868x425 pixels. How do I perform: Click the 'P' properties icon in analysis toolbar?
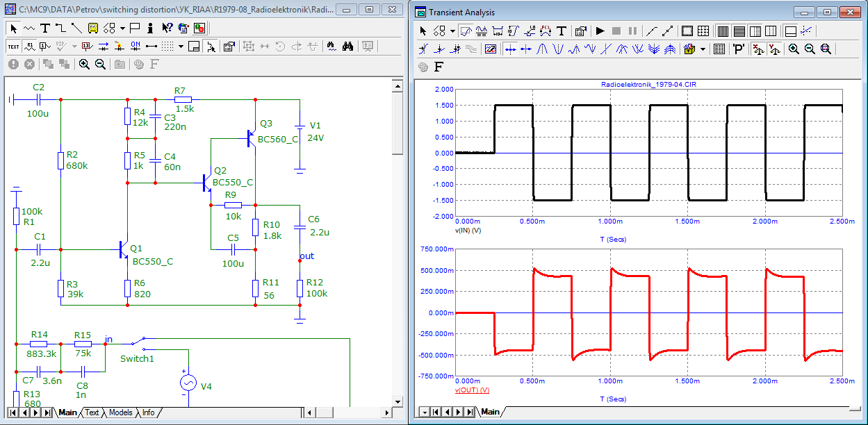pyautogui.click(x=739, y=49)
